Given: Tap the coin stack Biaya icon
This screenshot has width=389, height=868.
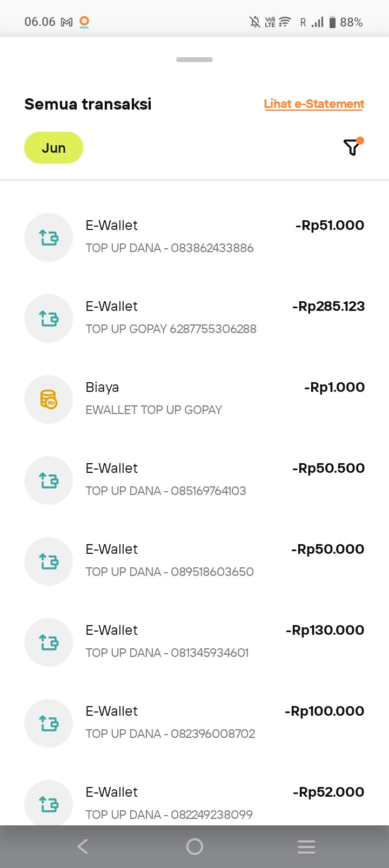Looking at the screenshot, I should 49,399.
